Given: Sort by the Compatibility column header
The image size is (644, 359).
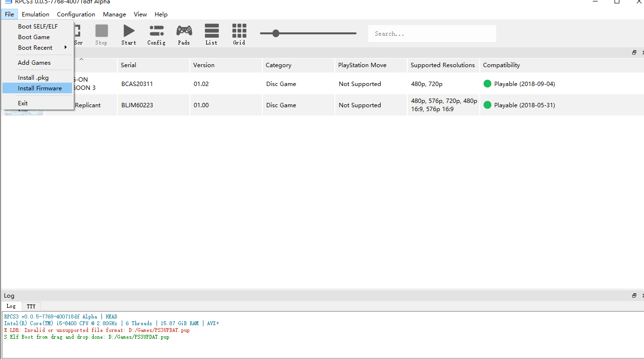Looking at the screenshot, I should (562, 65).
